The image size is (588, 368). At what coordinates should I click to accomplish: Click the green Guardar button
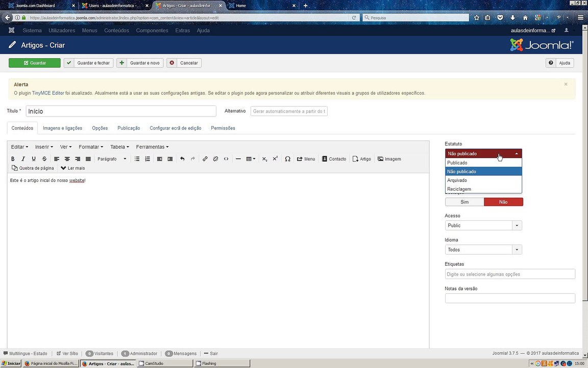35,63
